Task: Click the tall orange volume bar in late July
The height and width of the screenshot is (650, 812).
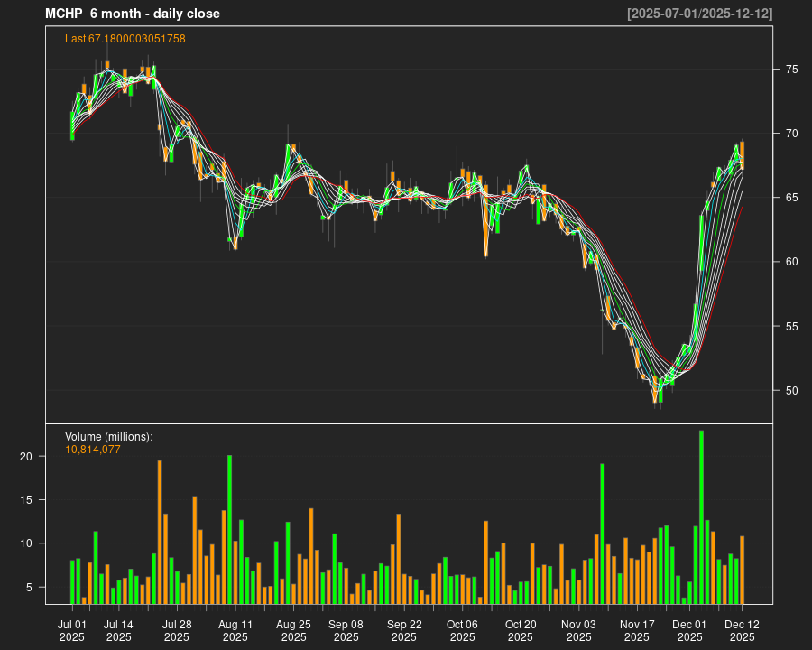Action: (160, 531)
